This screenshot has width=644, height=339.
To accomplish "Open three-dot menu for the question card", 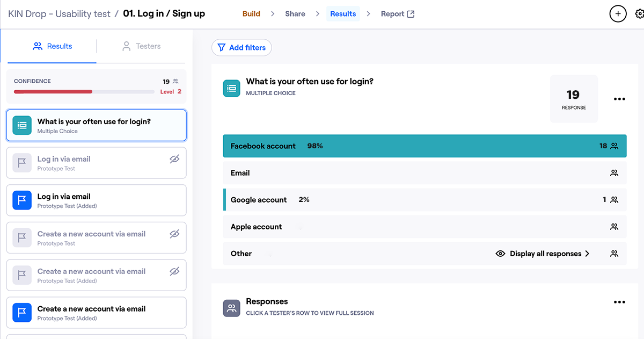I will (x=619, y=99).
